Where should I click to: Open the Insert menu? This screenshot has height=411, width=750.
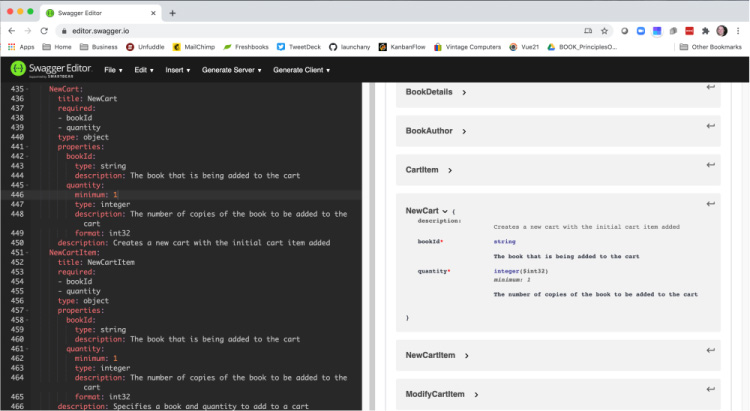tap(177, 70)
